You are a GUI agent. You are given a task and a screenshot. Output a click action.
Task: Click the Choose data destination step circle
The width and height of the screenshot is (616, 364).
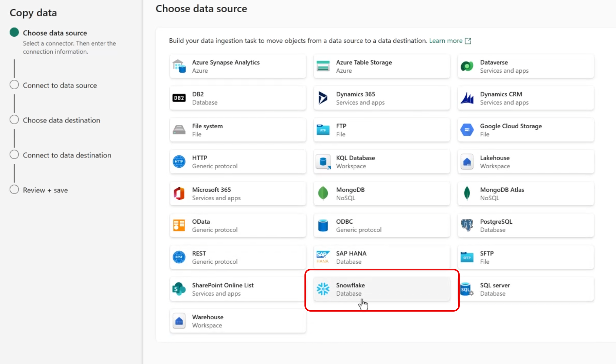14,119
